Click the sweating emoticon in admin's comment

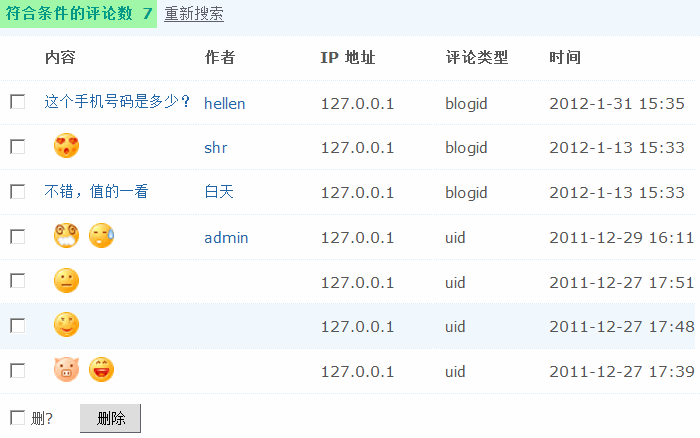pos(101,235)
